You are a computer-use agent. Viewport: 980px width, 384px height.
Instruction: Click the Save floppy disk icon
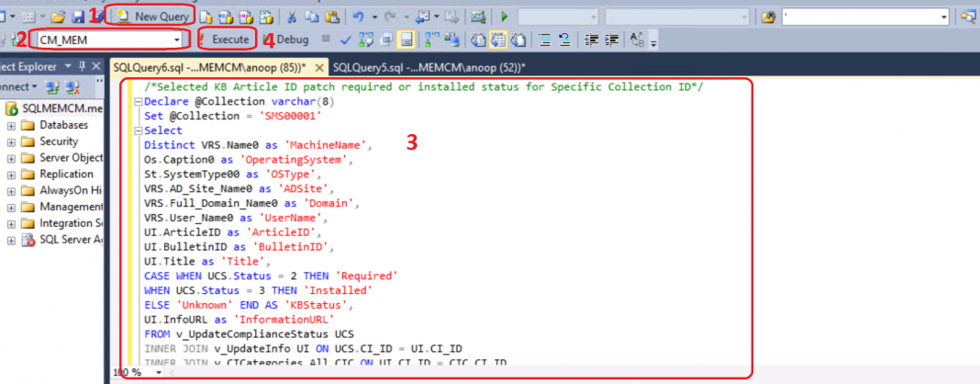pos(77,17)
